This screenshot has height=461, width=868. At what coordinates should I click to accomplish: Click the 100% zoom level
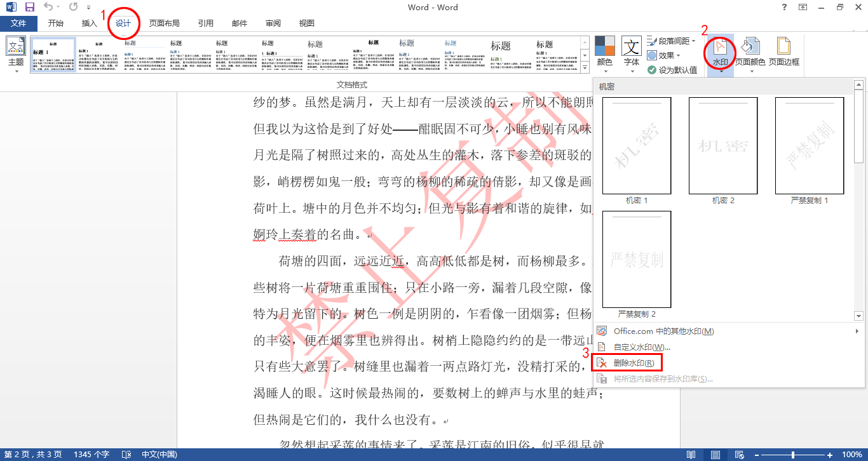[851, 455]
